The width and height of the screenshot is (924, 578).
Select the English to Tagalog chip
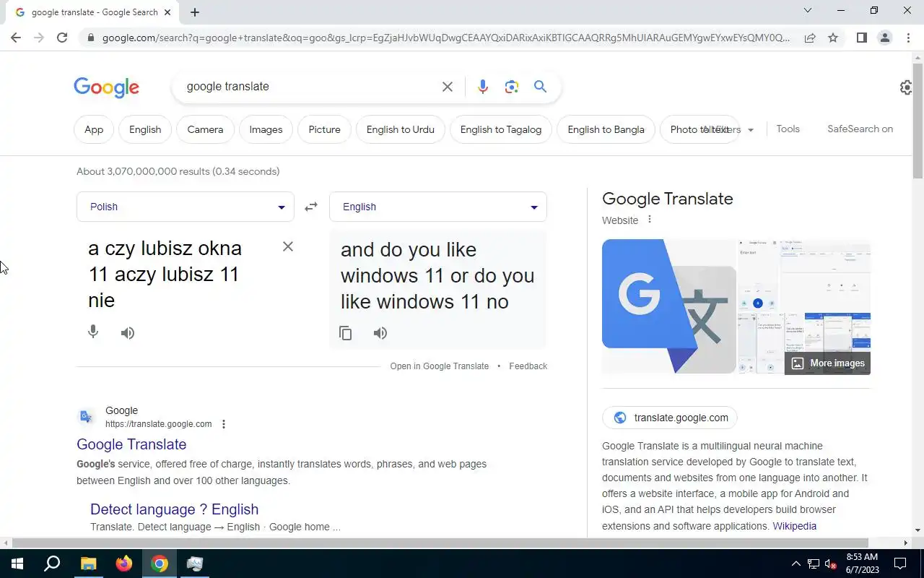point(501,129)
